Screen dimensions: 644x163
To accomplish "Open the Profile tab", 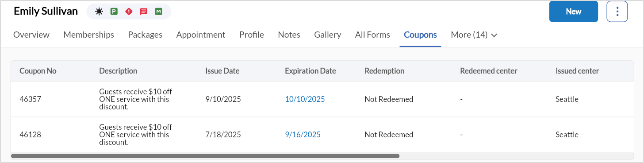I will [252, 35].
